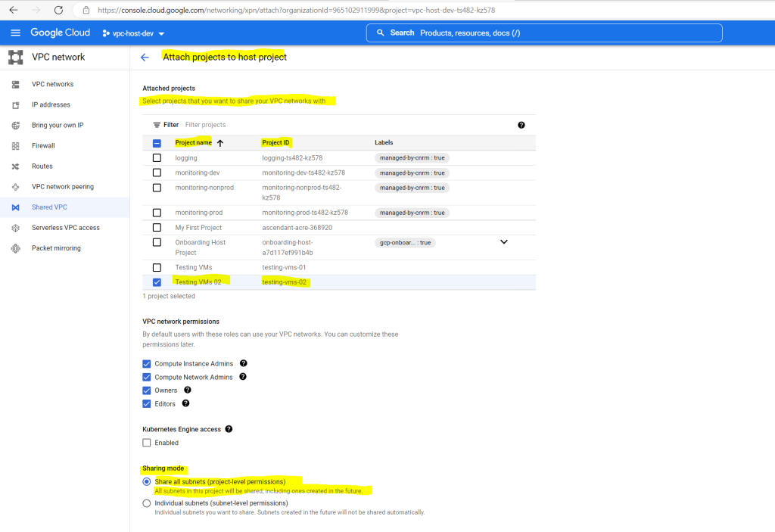
Task: Check the monitoring-prod project checkbox
Action: 157,213
